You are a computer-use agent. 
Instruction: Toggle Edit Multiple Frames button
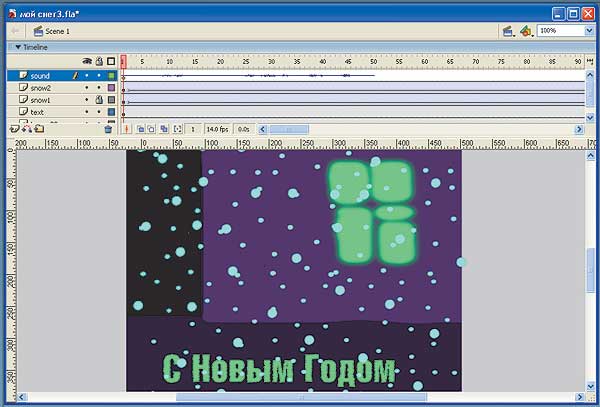[164, 129]
